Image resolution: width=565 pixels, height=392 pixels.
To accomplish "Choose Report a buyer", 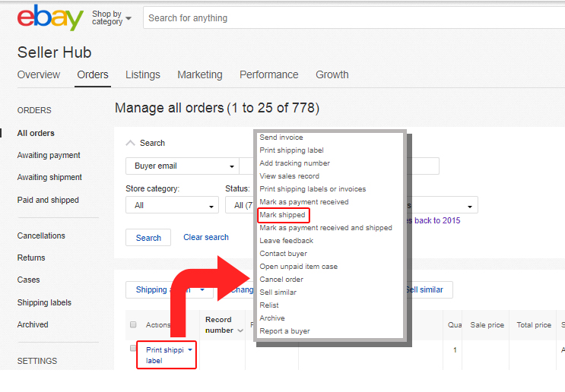I will 284,331.
